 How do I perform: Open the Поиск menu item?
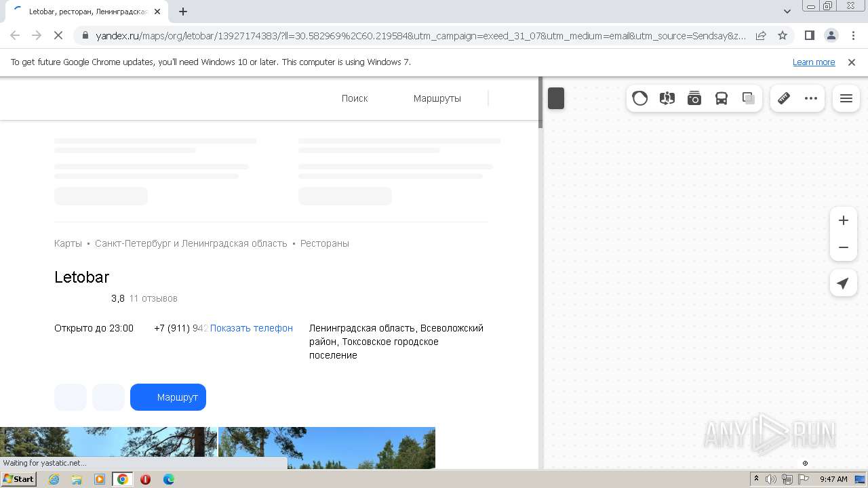coord(355,98)
